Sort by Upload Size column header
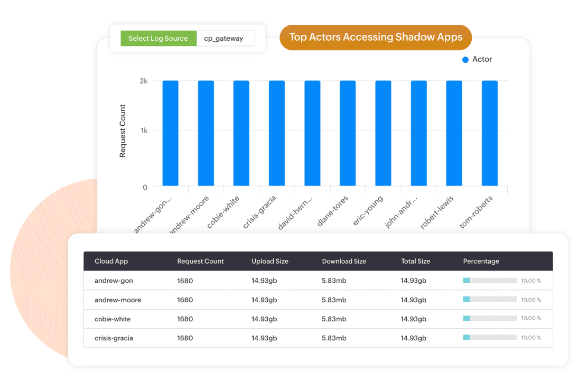 point(269,261)
